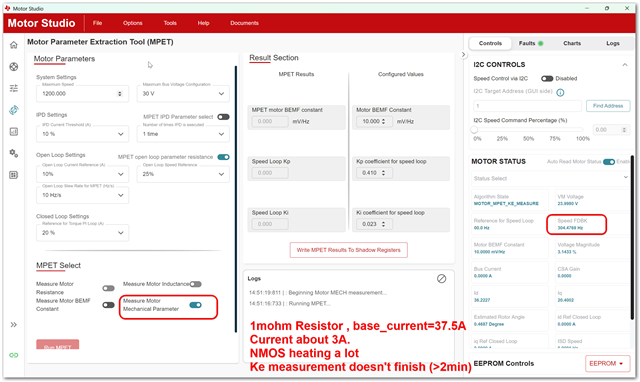640x382 pixels.
Task: Switch to the Charts tab
Action: (572, 43)
